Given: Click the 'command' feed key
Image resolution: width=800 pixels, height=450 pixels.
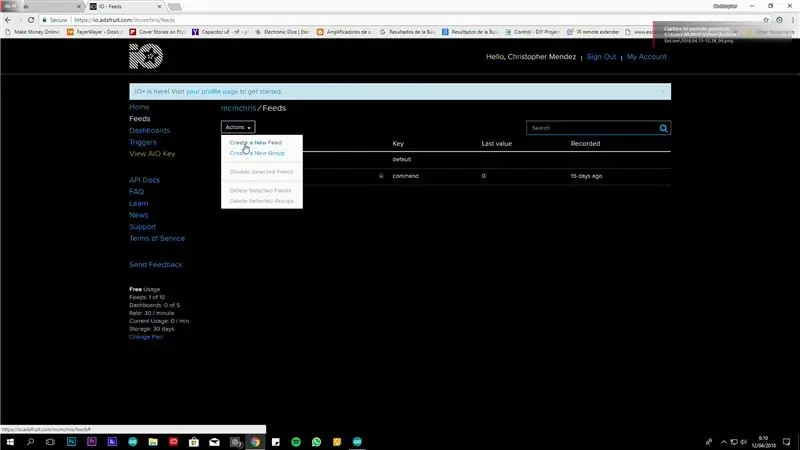Looking at the screenshot, I should (x=406, y=176).
